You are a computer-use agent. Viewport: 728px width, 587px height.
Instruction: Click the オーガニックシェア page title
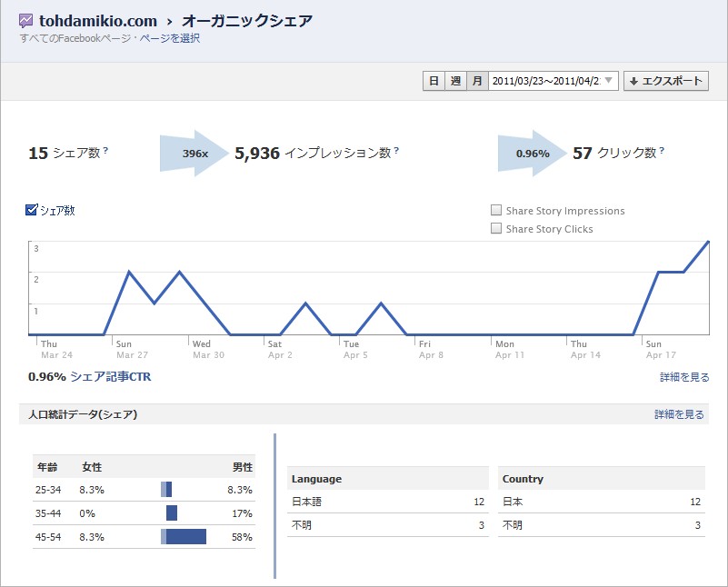coord(247,21)
